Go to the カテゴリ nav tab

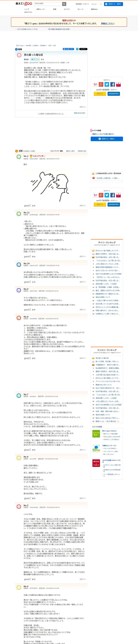[67, 9]
